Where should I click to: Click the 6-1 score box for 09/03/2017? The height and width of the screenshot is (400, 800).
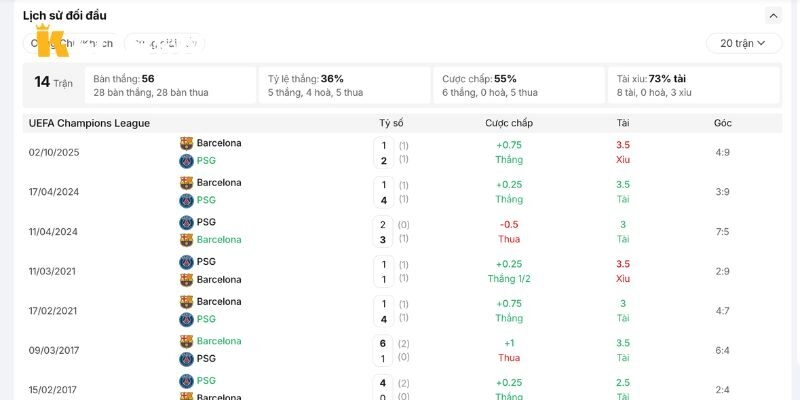coord(383,352)
